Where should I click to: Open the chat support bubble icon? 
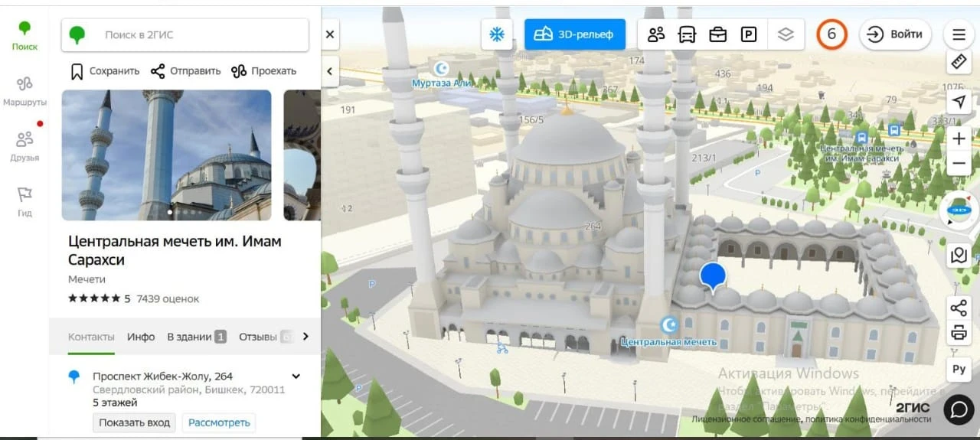coord(959,409)
